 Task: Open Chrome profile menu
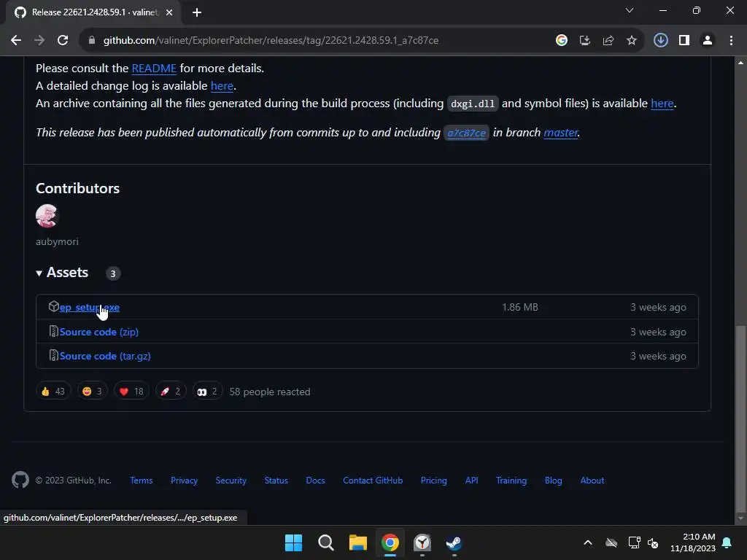click(x=708, y=41)
